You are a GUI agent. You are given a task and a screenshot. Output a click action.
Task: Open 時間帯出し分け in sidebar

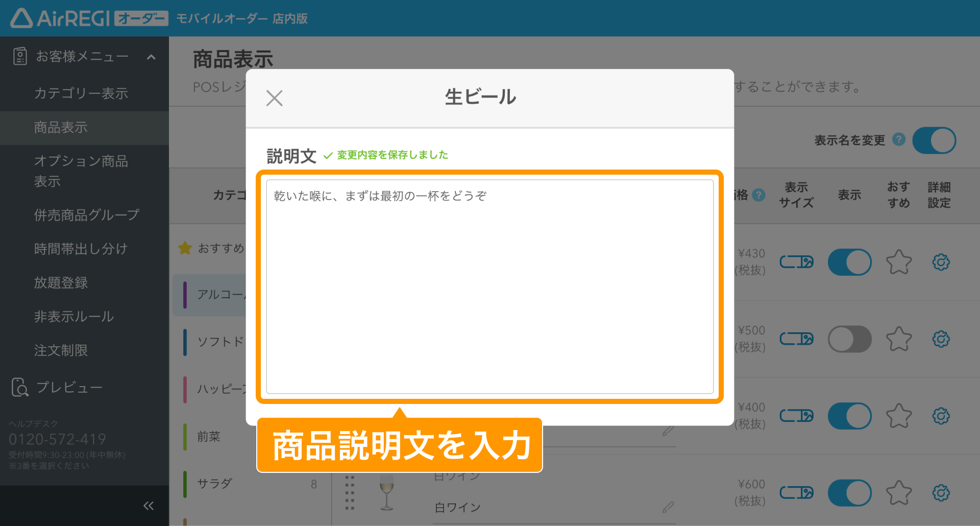click(x=81, y=249)
